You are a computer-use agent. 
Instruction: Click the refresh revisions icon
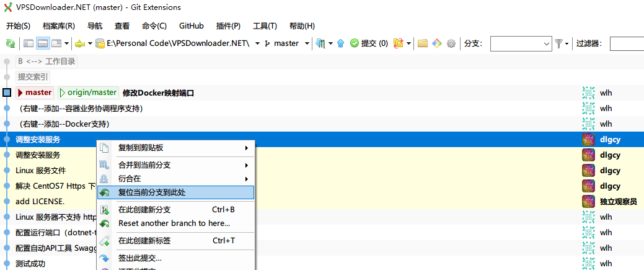[11, 43]
